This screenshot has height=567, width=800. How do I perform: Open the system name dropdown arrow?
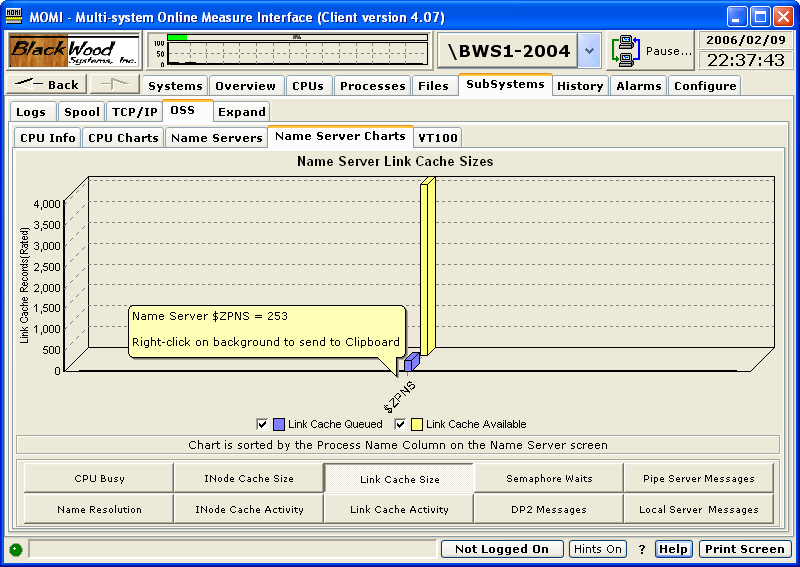pyautogui.click(x=590, y=51)
